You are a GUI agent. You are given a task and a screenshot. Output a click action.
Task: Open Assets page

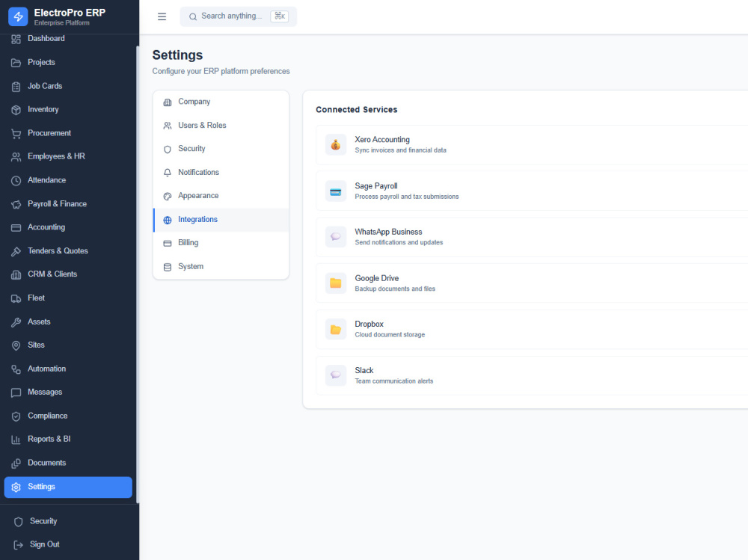coord(68,322)
